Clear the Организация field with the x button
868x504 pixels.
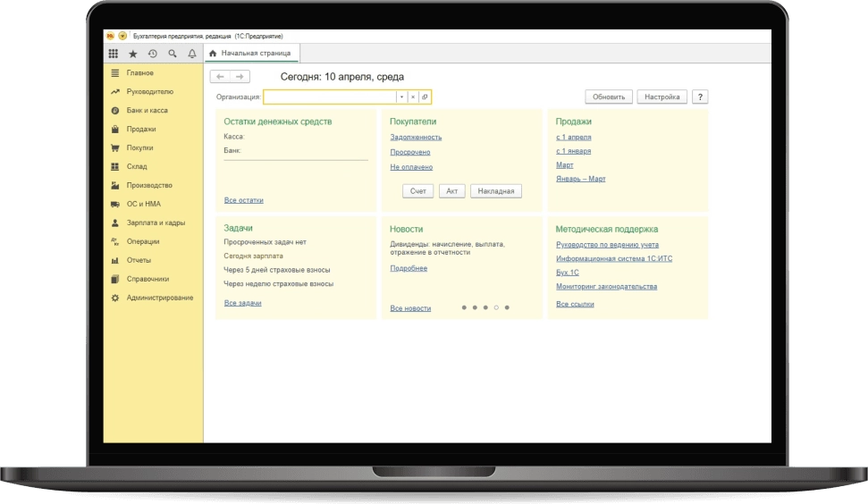(413, 97)
